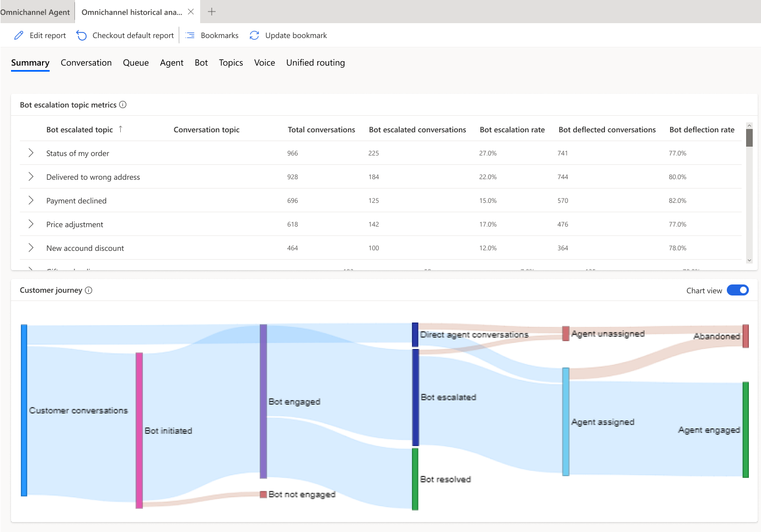Toggle the Chart view switch
Screen dimensions: 761x532
pyautogui.click(x=737, y=290)
